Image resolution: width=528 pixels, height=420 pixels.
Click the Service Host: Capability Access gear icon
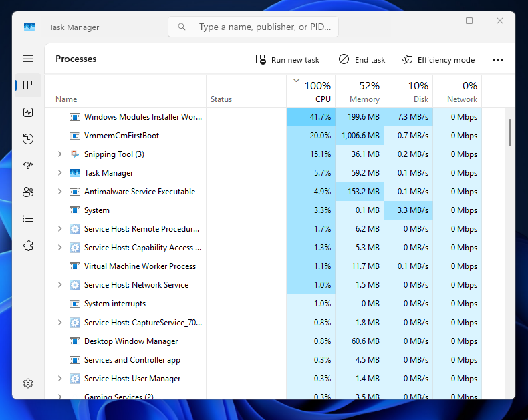[x=74, y=248]
